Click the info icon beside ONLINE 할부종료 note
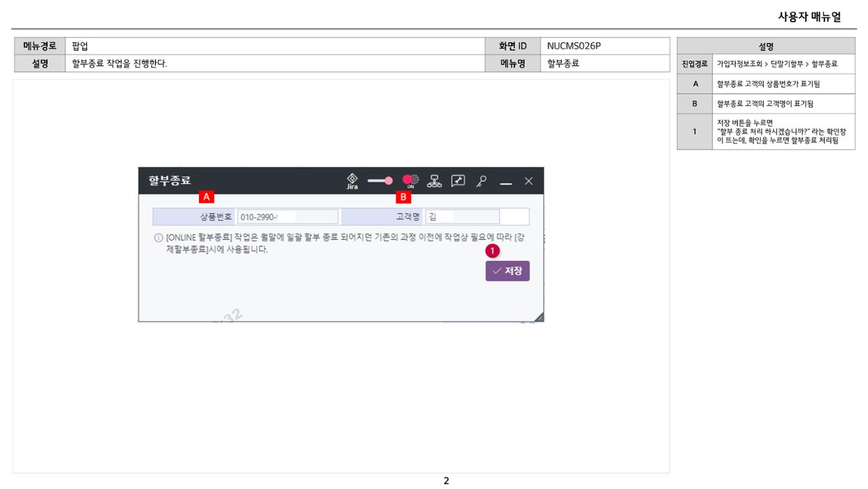This screenshot has height=489, width=868. click(157, 237)
